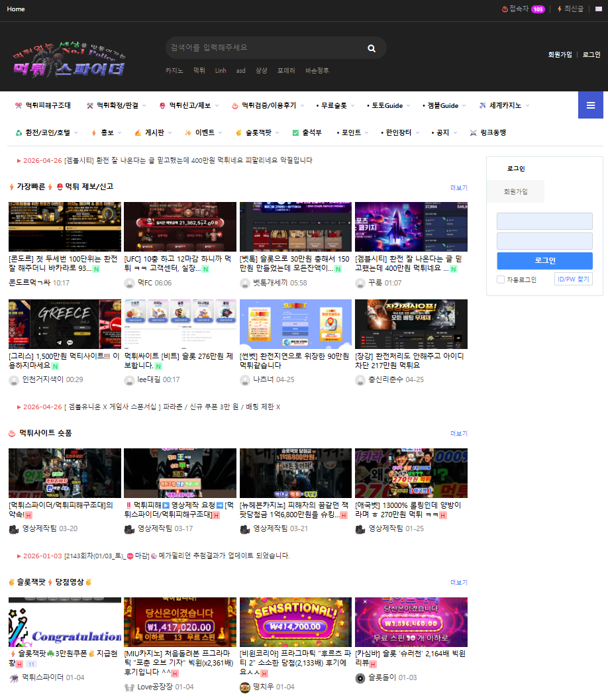This screenshot has height=700, width=608.
Task: Click the 접속자 hot-spring icon
Action: point(505,9)
